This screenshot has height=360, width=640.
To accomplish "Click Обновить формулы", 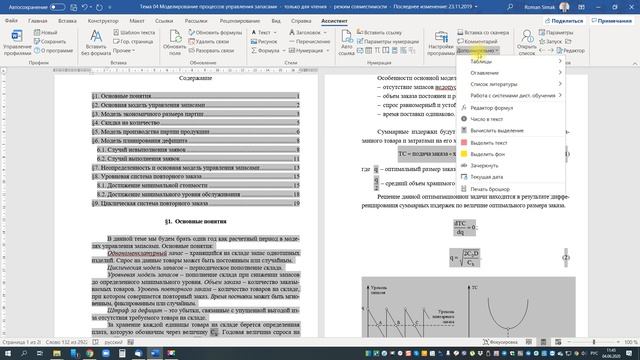I will (215, 32).
